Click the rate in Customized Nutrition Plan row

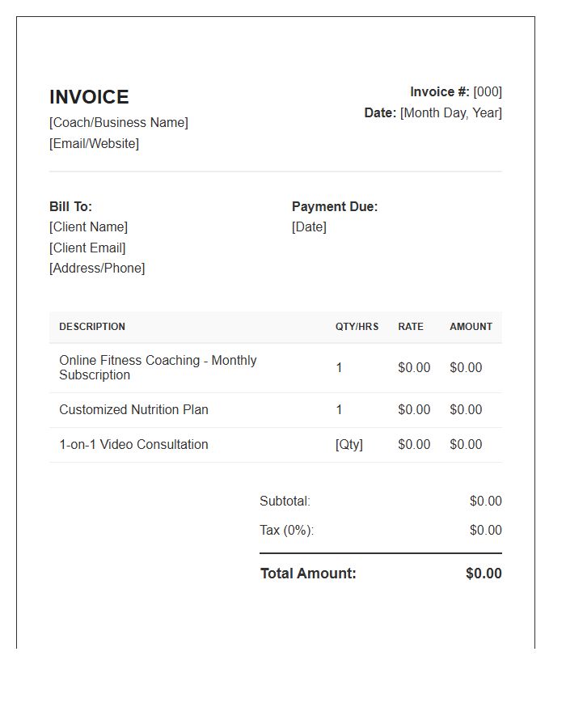pos(414,410)
